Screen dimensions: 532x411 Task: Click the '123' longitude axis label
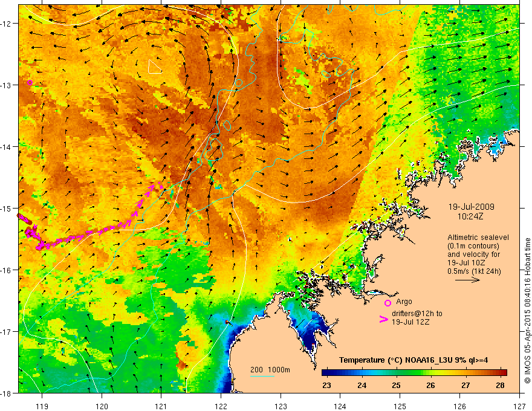click(x=281, y=406)
